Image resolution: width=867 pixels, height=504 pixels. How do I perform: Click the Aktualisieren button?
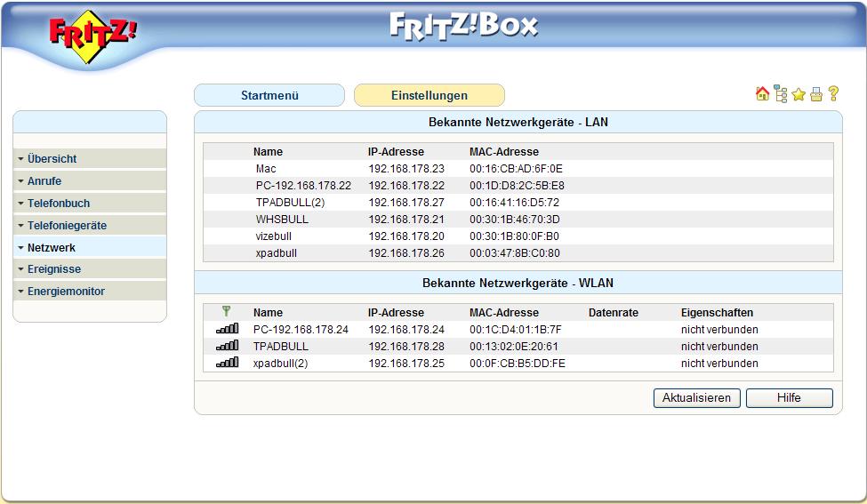(696, 398)
